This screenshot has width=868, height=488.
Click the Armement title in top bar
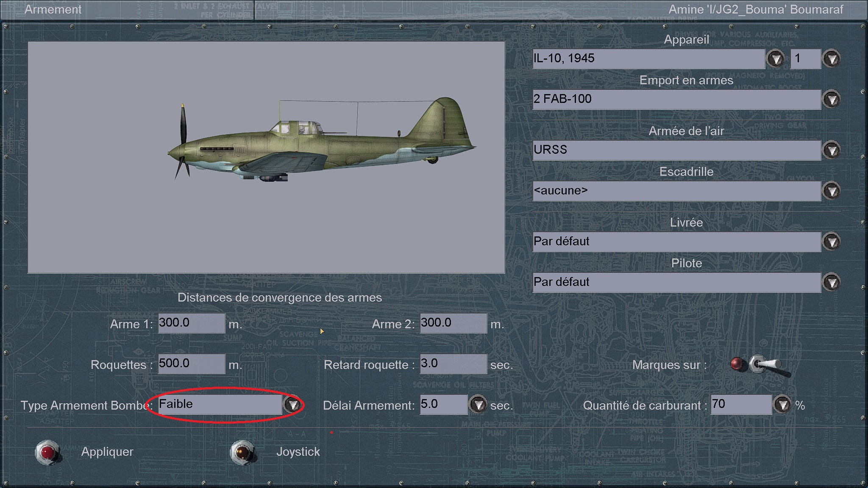click(x=53, y=9)
